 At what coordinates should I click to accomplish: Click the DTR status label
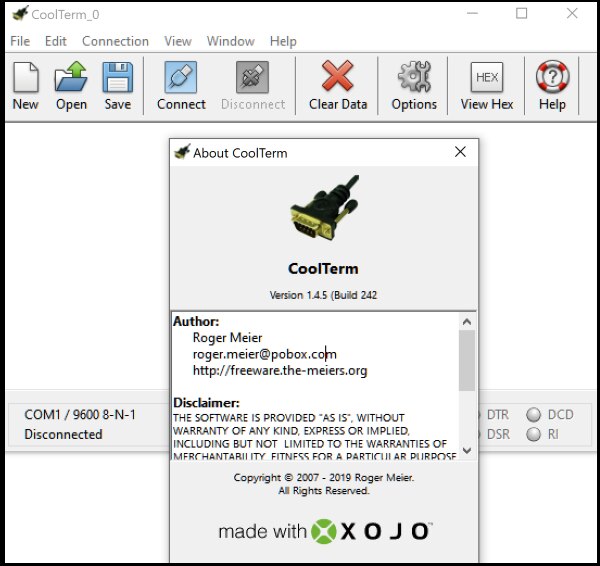click(x=498, y=414)
